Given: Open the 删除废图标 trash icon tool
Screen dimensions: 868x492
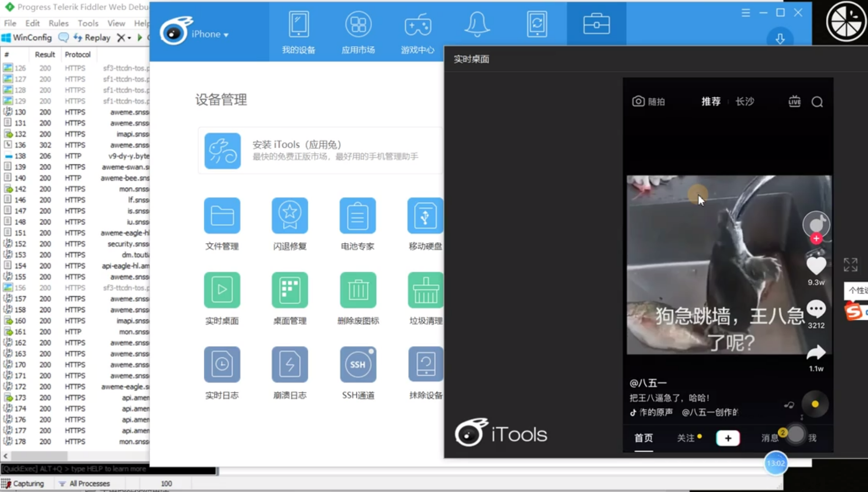Looking at the screenshot, I should [358, 290].
